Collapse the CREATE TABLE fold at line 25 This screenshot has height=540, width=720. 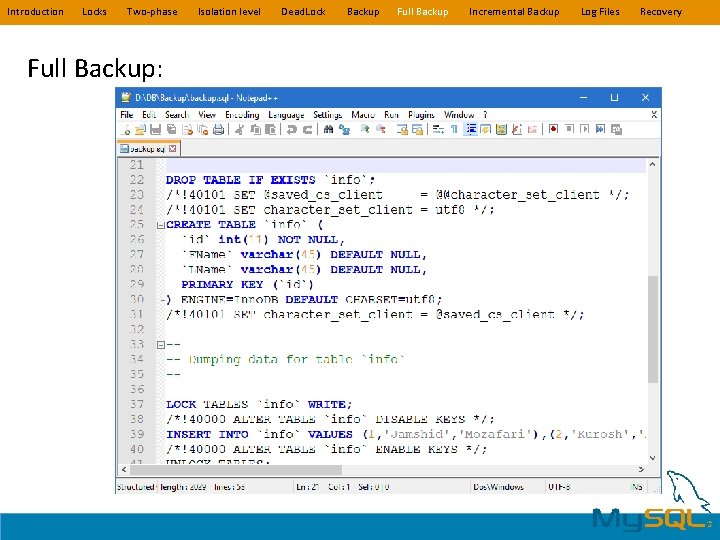pos(161,225)
